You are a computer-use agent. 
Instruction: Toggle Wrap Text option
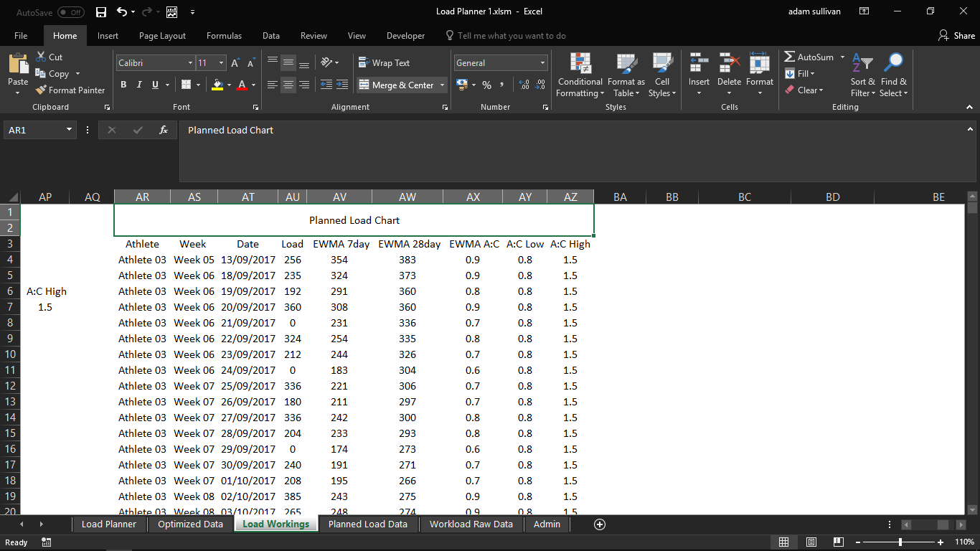click(384, 63)
